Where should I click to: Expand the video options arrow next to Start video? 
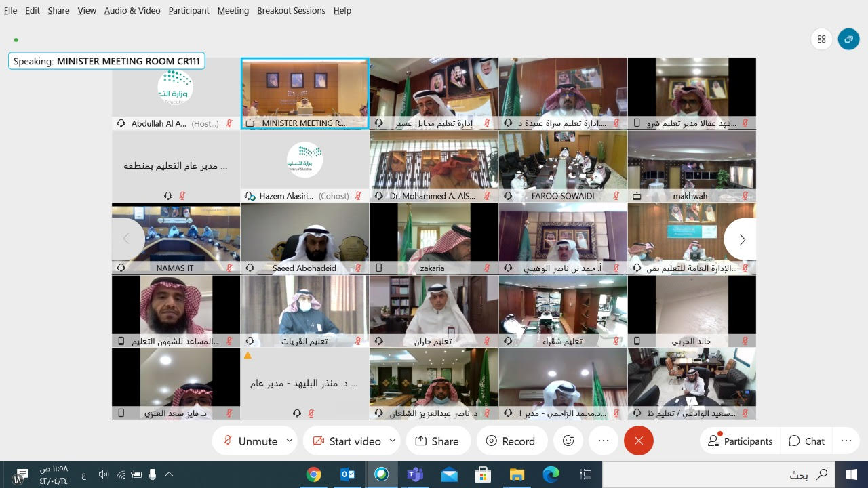pos(392,441)
